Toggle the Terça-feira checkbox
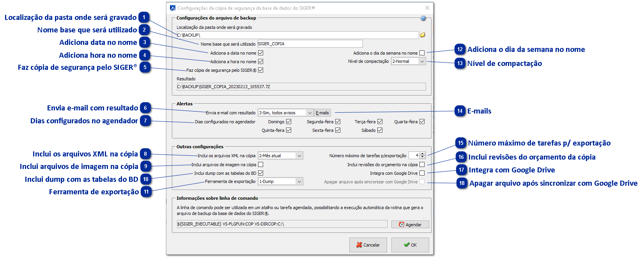The height and width of the screenshot is (261, 644). [380, 122]
